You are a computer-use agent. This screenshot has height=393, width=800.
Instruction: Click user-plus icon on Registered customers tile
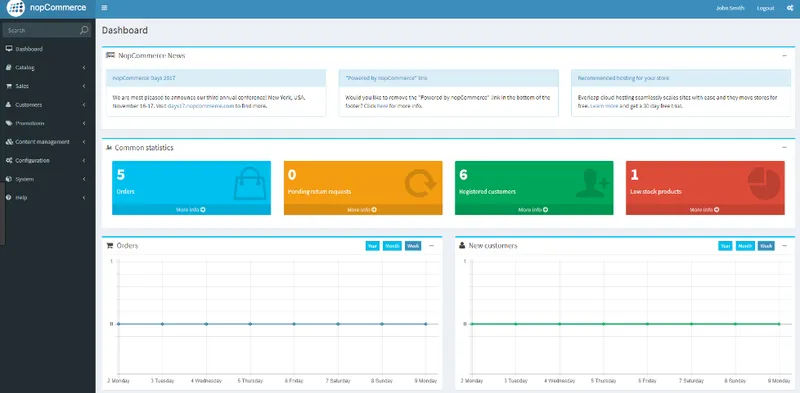(x=592, y=184)
